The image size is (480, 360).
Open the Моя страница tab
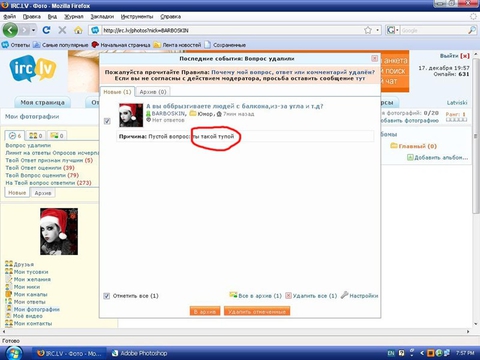[43, 102]
